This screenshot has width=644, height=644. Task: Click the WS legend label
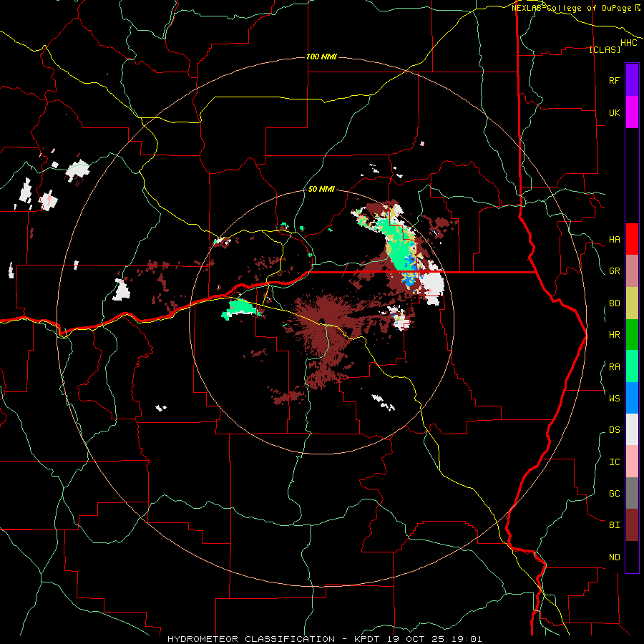tap(614, 398)
